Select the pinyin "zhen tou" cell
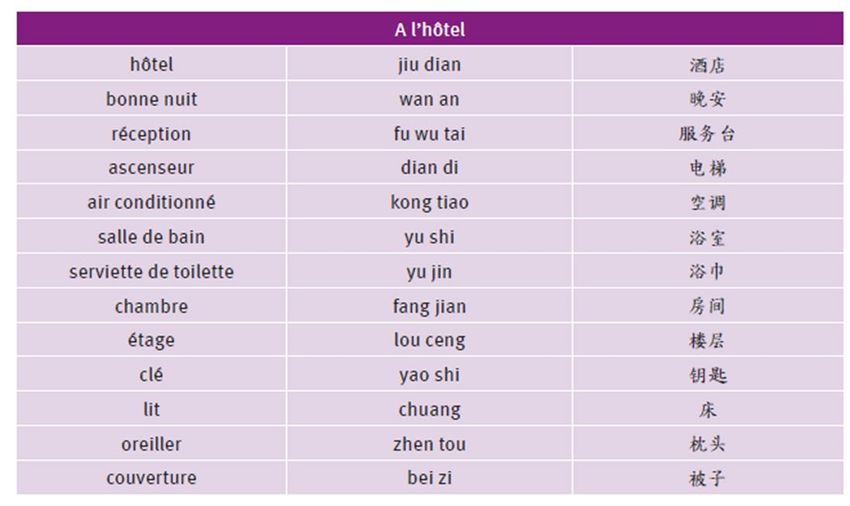Screen dimensions: 850x506 [429, 444]
